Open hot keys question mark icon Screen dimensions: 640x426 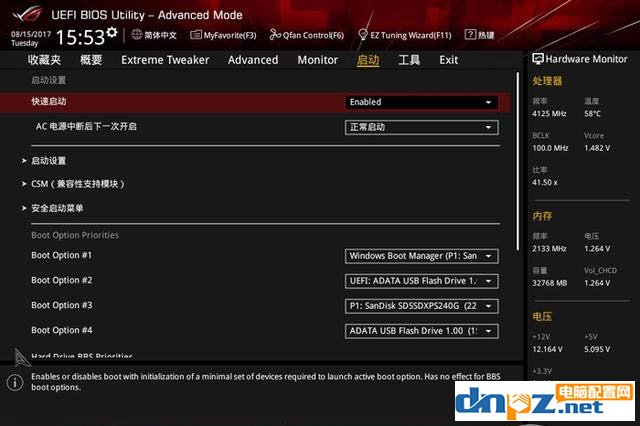click(x=470, y=35)
